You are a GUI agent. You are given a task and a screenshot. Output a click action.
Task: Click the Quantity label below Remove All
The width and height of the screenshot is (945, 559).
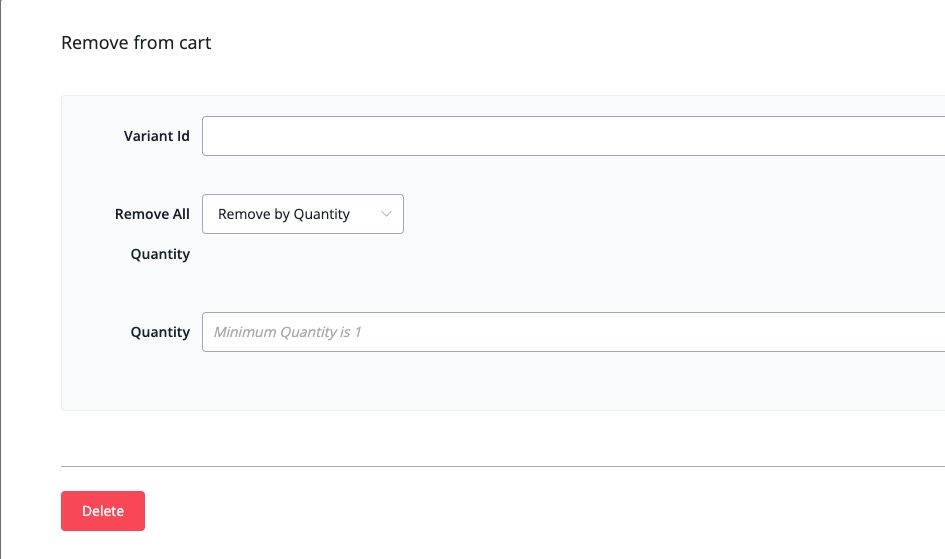coord(160,254)
